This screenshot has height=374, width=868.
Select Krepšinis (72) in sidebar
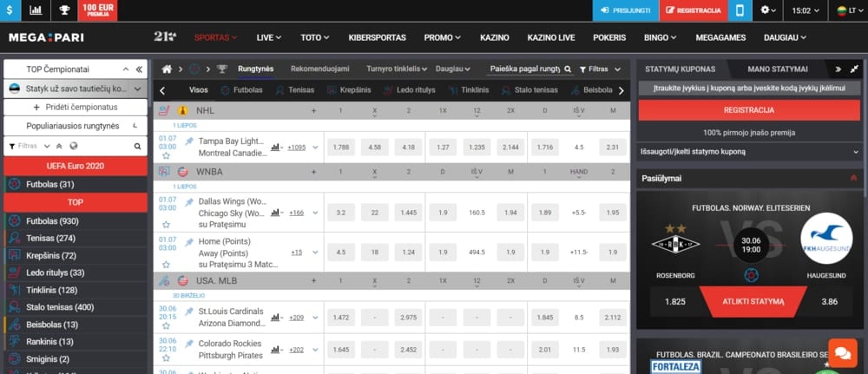click(76, 256)
